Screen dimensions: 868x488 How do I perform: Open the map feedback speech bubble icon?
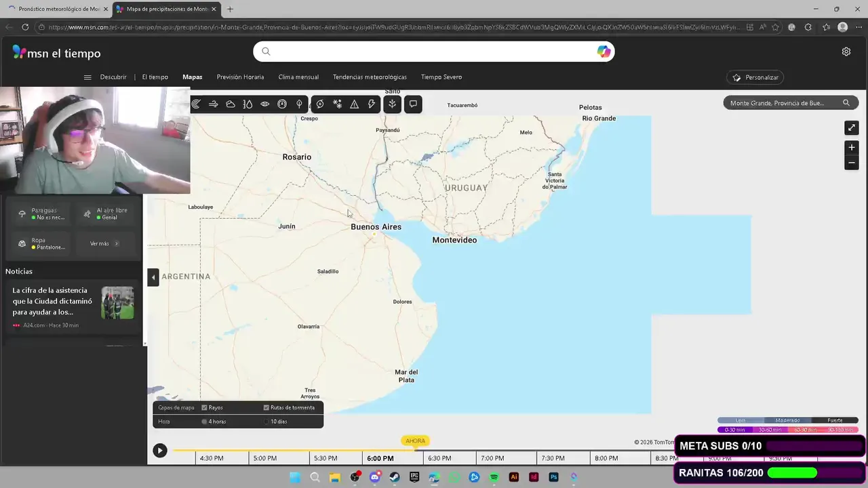click(x=413, y=104)
